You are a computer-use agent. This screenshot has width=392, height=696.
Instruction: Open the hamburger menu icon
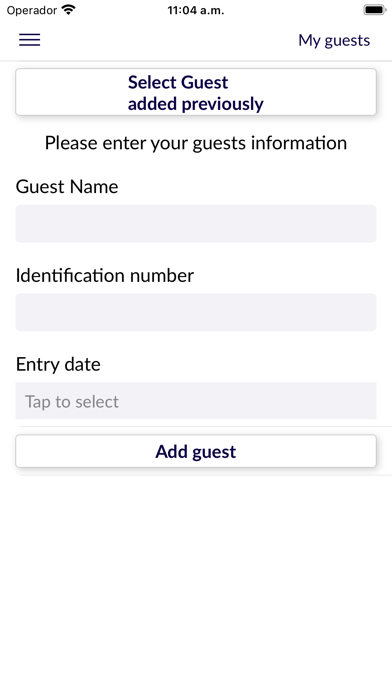29,40
